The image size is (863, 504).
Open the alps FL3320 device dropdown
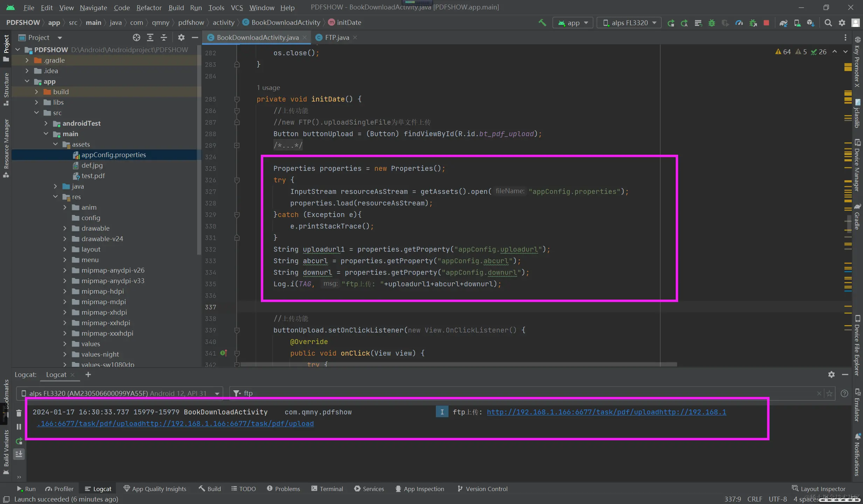[x=629, y=23]
